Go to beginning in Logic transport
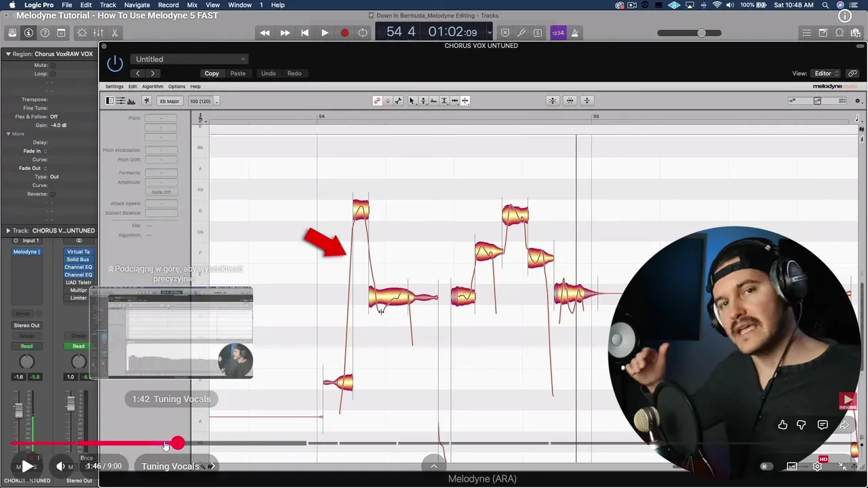868x488 pixels. 305,33
